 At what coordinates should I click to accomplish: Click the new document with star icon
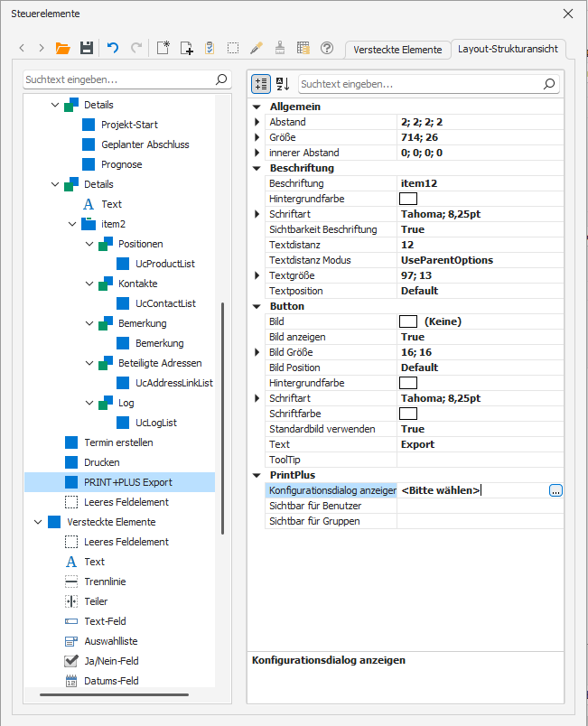[163, 48]
